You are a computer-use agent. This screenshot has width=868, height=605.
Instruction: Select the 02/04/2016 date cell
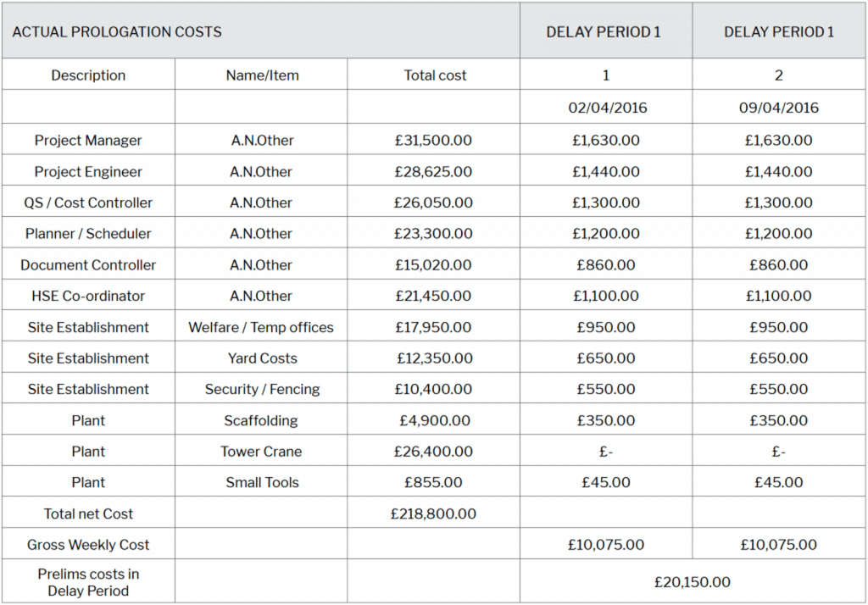click(x=605, y=108)
